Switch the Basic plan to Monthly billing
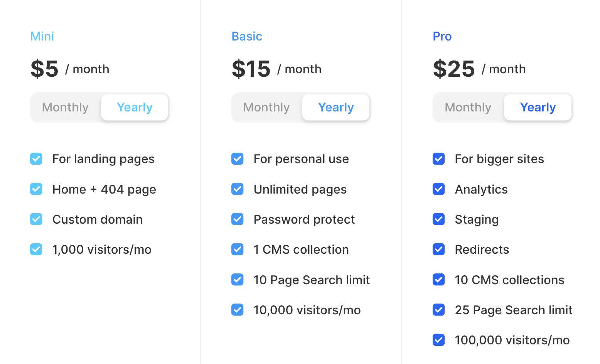The height and width of the screenshot is (364, 600). [x=266, y=107]
